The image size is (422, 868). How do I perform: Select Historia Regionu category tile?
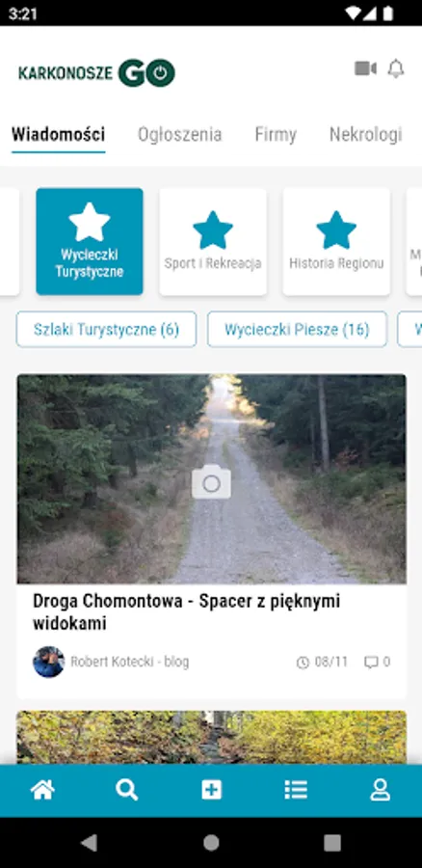tap(336, 241)
